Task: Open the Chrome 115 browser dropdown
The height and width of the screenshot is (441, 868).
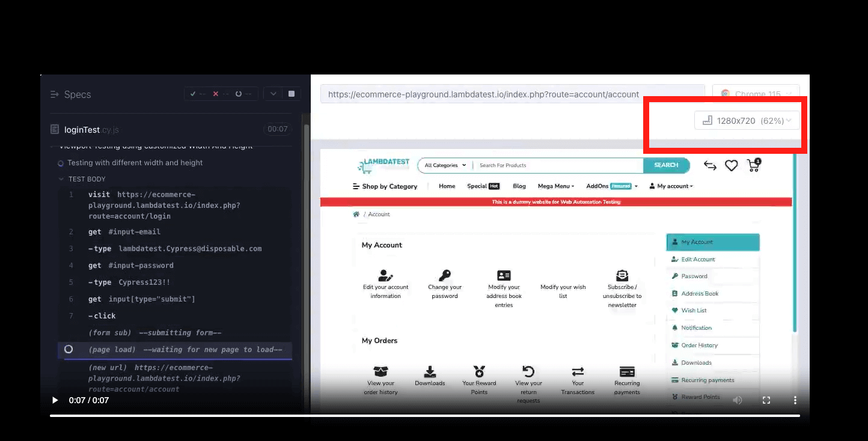Action: pyautogui.click(x=756, y=94)
